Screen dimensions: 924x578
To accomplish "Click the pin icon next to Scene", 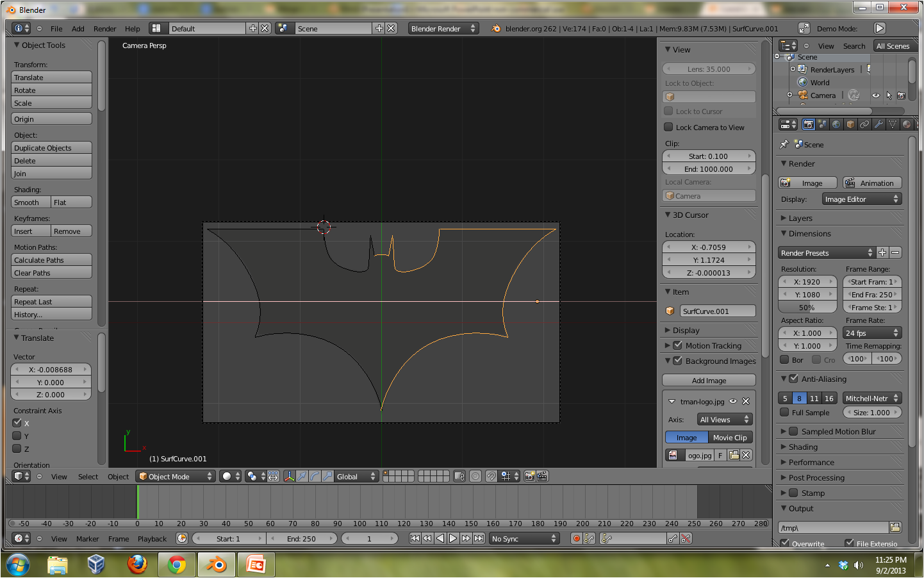I will 784,144.
